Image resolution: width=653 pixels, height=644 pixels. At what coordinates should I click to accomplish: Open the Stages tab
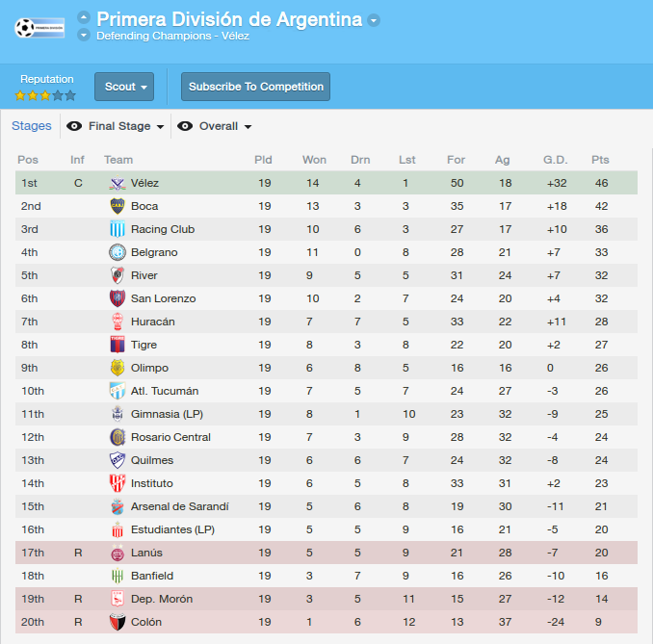(32, 126)
